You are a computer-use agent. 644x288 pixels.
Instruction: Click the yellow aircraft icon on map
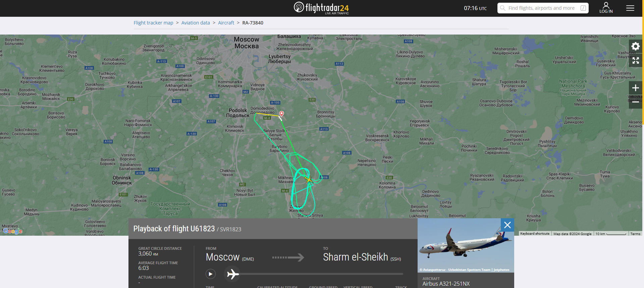pos(309,180)
